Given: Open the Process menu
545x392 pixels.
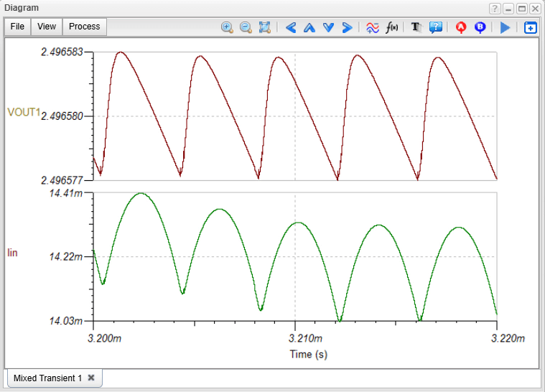Looking at the screenshot, I should point(85,27).
